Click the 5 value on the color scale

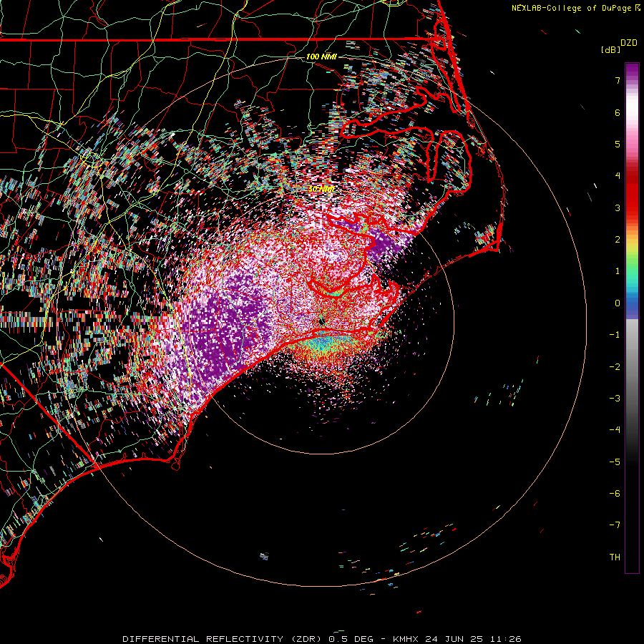click(x=618, y=144)
